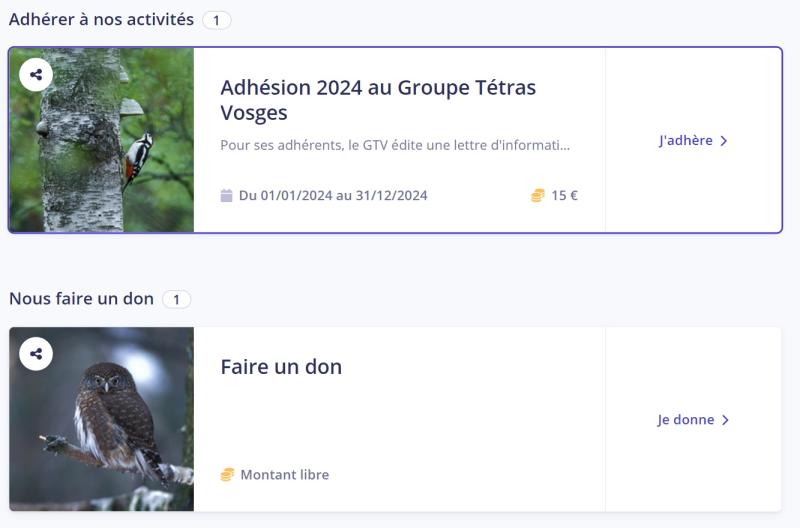Viewport: 800px width, 528px height.
Task: Click the coins icon next to 15 €
Action: tap(538, 196)
